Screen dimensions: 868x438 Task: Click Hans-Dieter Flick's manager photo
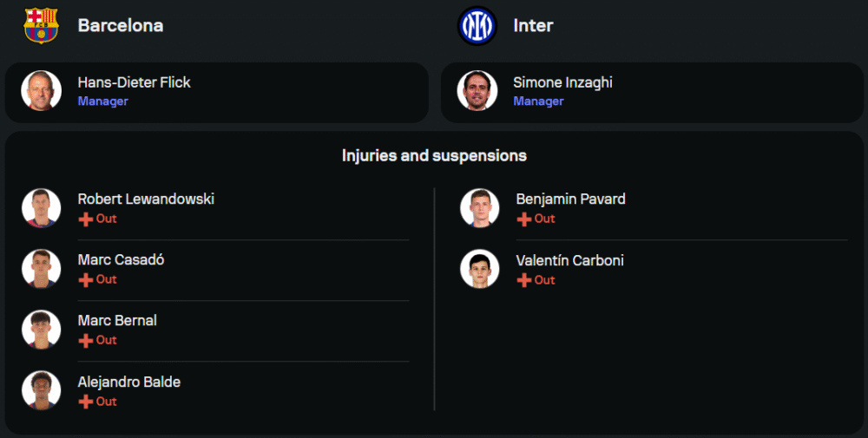(41, 91)
